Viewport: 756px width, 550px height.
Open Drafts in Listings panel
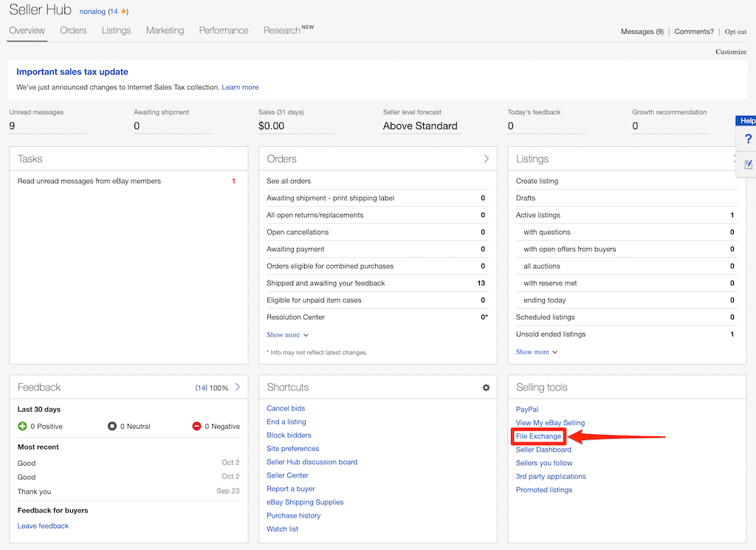coord(526,198)
